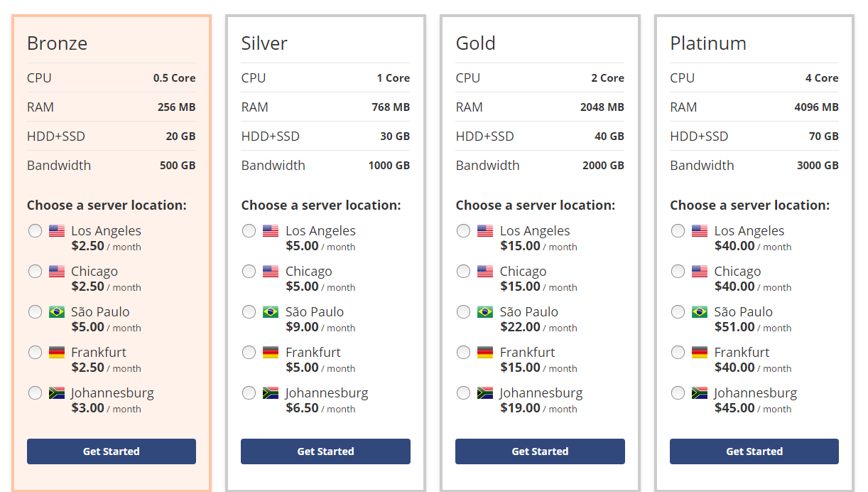
Task: Choose Johannesburg radio in Gold plan
Action: coord(463,392)
